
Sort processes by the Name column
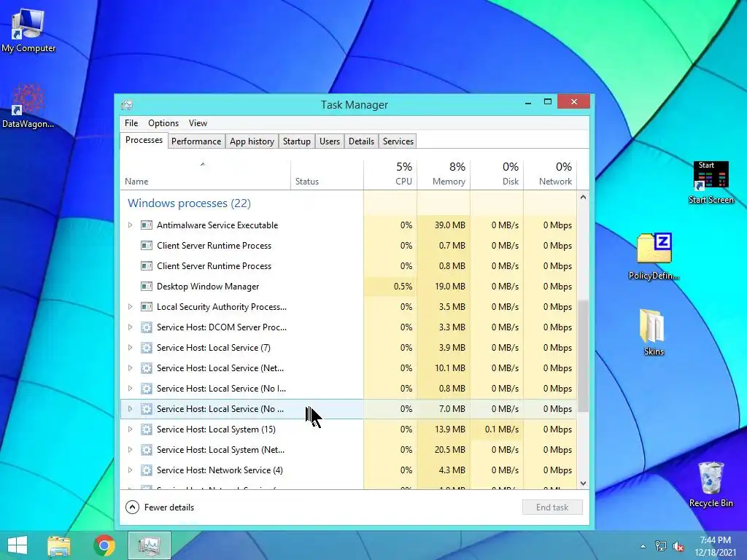pos(205,175)
